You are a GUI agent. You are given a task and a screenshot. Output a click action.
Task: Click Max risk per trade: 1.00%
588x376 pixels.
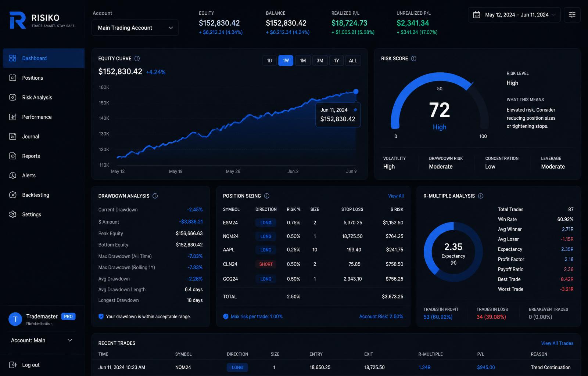click(x=257, y=316)
